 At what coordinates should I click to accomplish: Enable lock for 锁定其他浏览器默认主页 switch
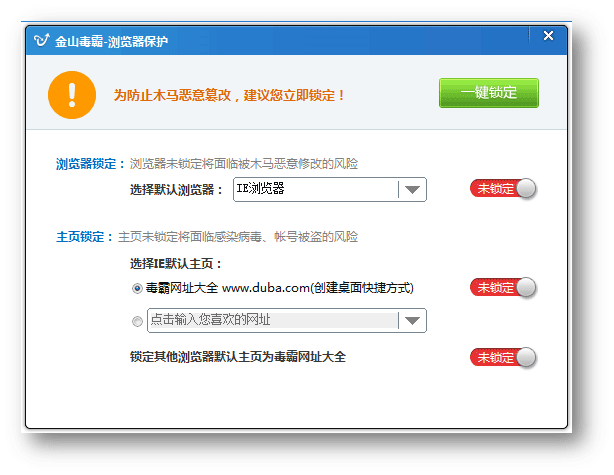[503, 357]
